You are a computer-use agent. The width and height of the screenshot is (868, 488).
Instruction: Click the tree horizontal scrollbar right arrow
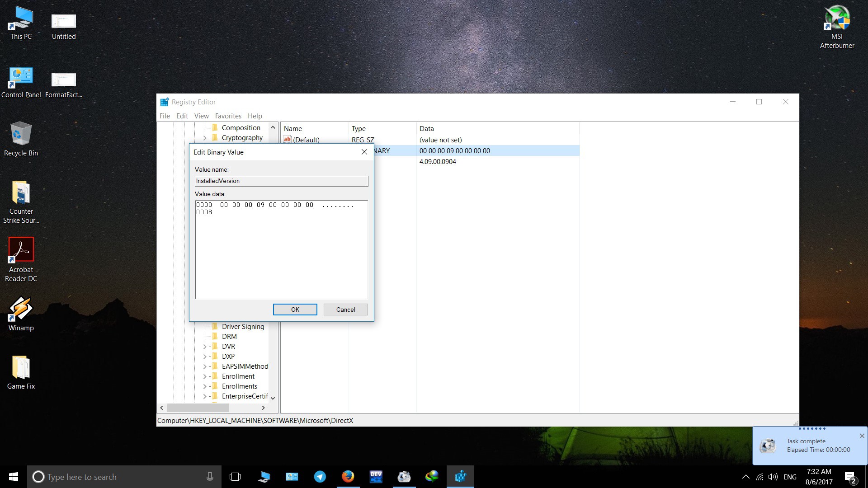263,408
